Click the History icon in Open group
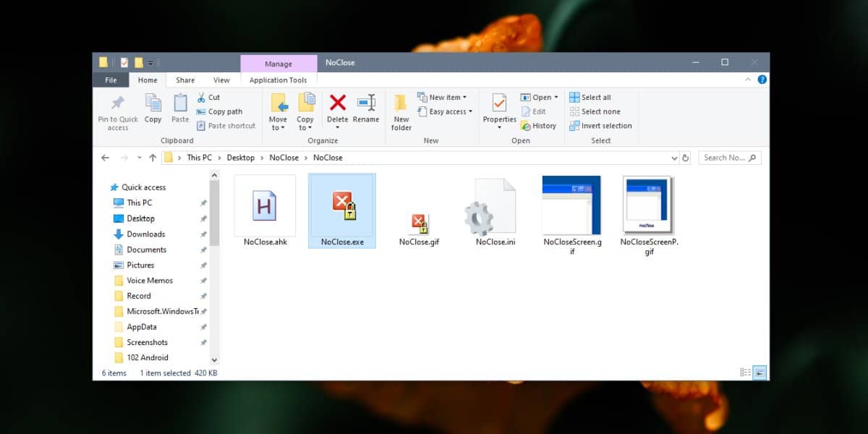Image resolution: width=868 pixels, height=434 pixels. (526, 126)
